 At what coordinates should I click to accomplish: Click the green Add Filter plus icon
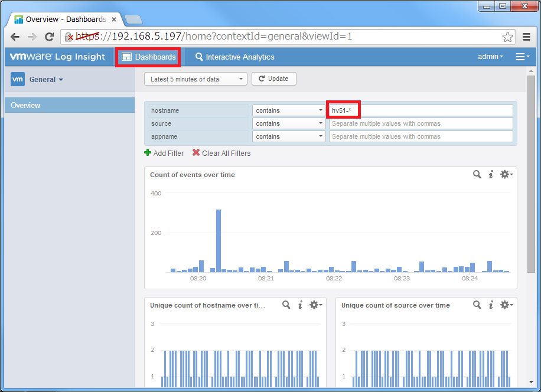coord(148,153)
